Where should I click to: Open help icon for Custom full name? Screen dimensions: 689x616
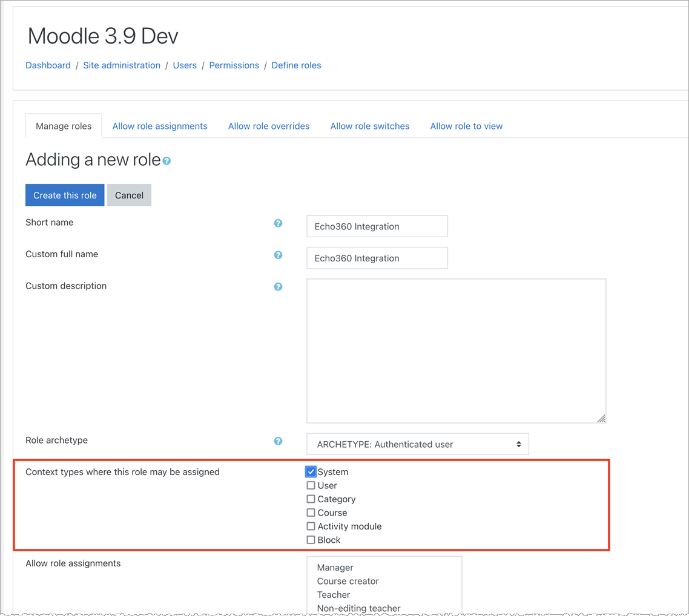click(278, 255)
